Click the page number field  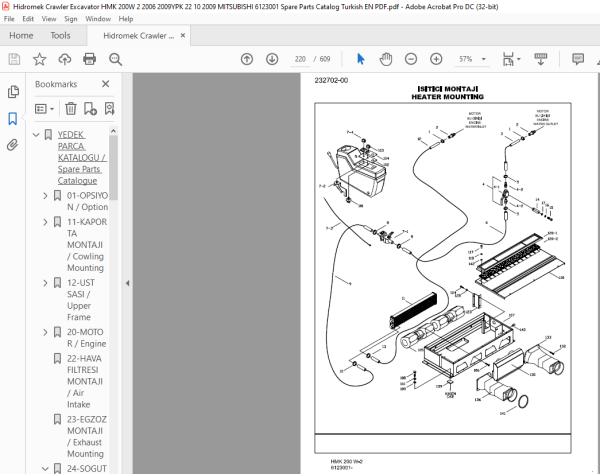coord(300,59)
